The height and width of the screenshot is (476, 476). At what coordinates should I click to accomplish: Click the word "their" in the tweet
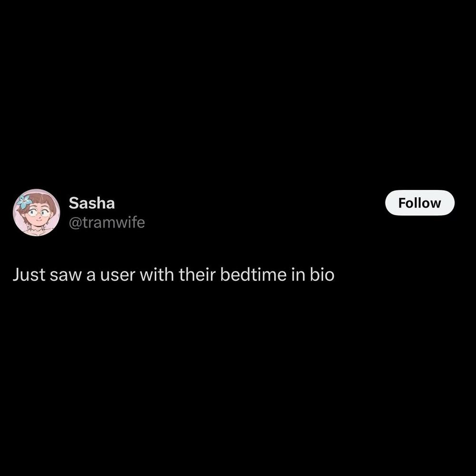coord(197,275)
